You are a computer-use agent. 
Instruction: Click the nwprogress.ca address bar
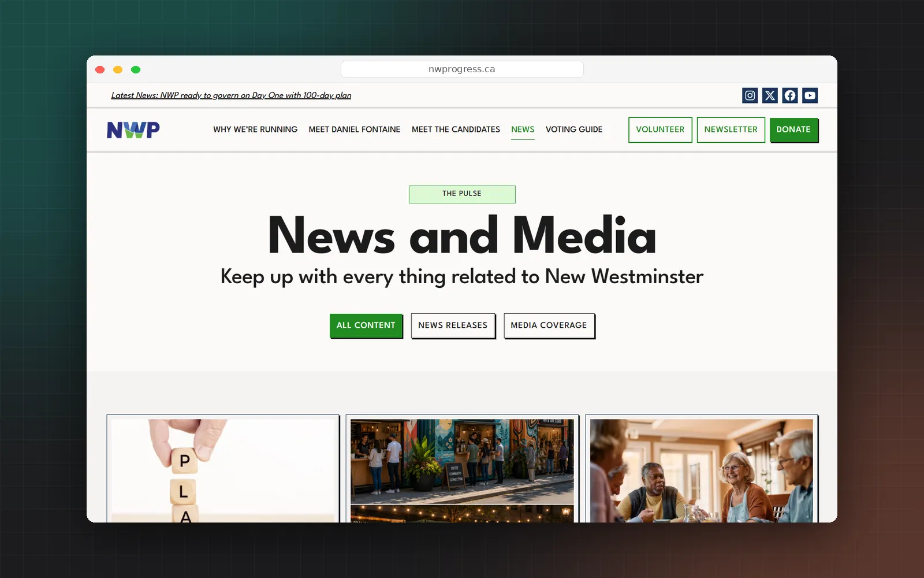(x=462, y=69)
